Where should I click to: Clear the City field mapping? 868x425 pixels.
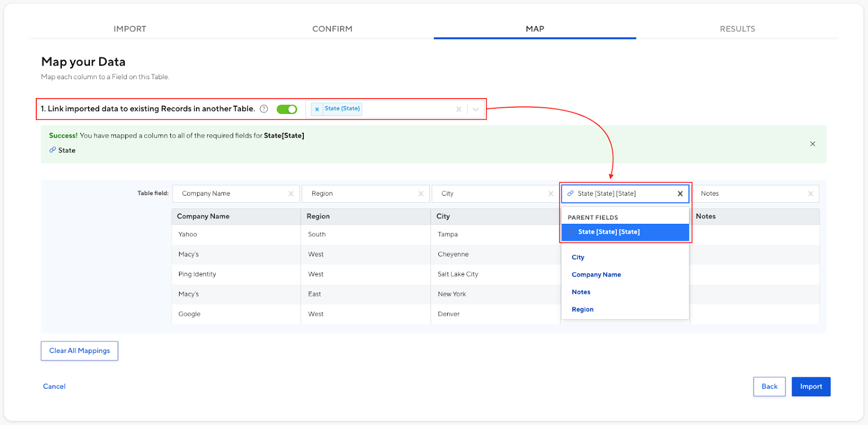point(551,194)
